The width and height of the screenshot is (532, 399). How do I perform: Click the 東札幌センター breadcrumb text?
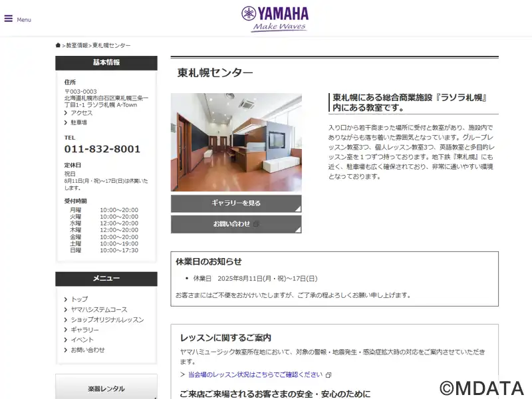(111, 45)
